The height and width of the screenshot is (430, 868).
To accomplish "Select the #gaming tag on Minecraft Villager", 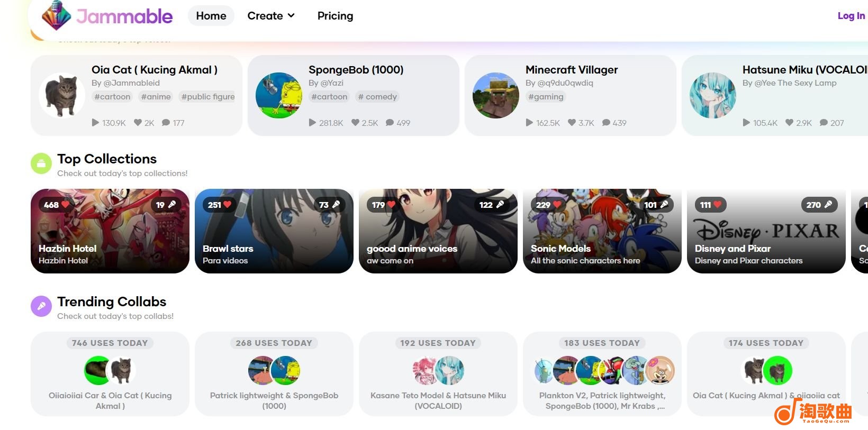I will tap(546, 97).
